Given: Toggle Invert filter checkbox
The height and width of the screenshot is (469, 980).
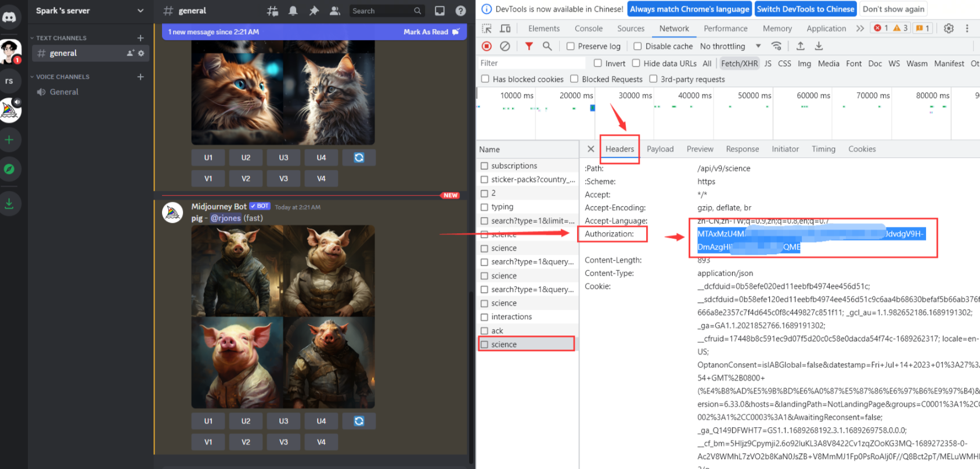Looking at the screenshot, I should coord(597,63).
